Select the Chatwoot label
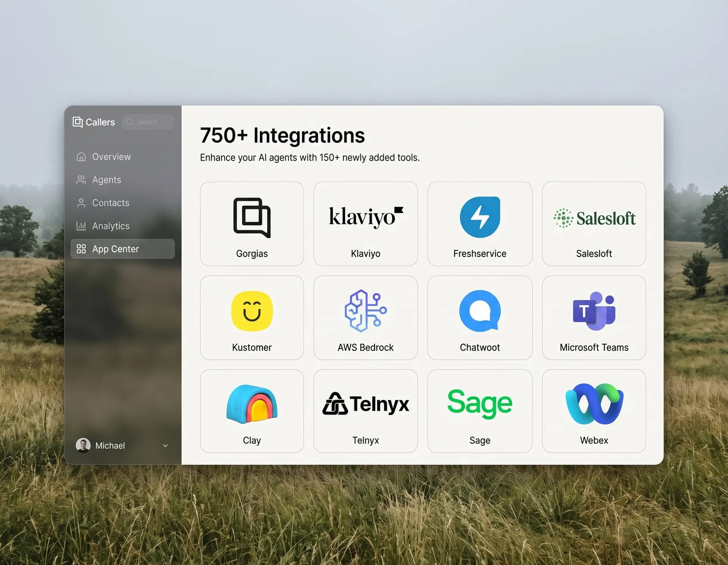This screenshot has width=728, height=565. [480, 347]
